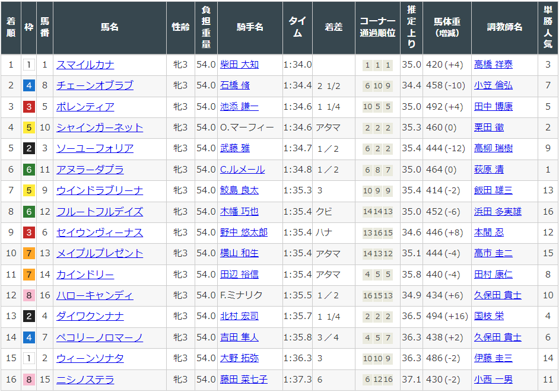This screenshot has height=392, width=559.
Task: Open jockey page 武藤 雅
Action: (x=234, y=148)
